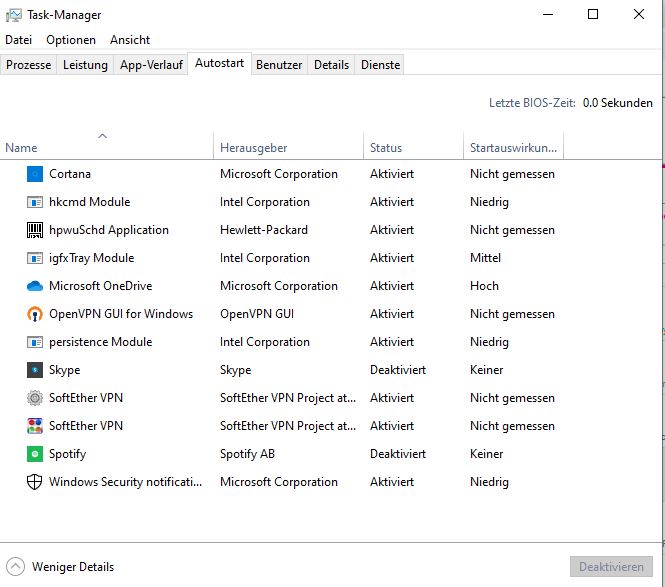
Task: Click the Skype icon
Action: (x=35, y=370)
